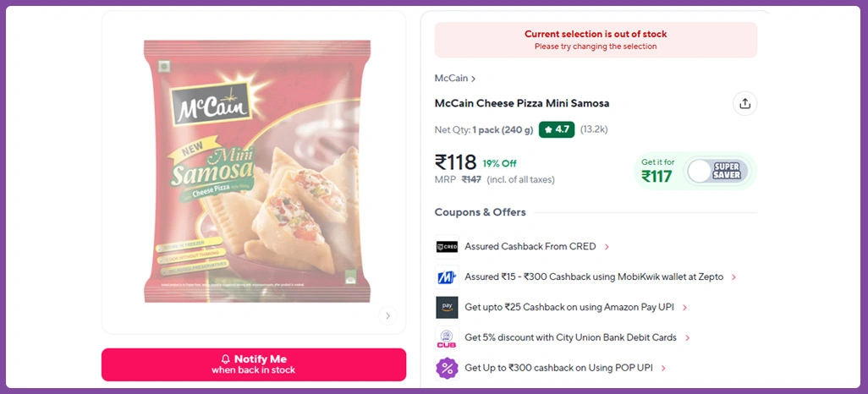The height and width of the screenshot is (394, 868).
Task: Click the 13.2k ratings count
Action: click(594, 129)
